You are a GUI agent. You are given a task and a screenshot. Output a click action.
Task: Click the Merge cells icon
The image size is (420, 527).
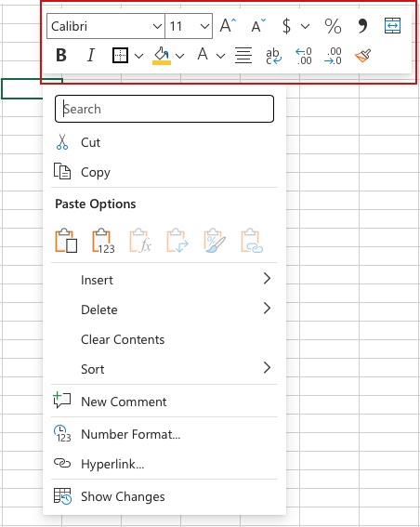click(392, 26)
